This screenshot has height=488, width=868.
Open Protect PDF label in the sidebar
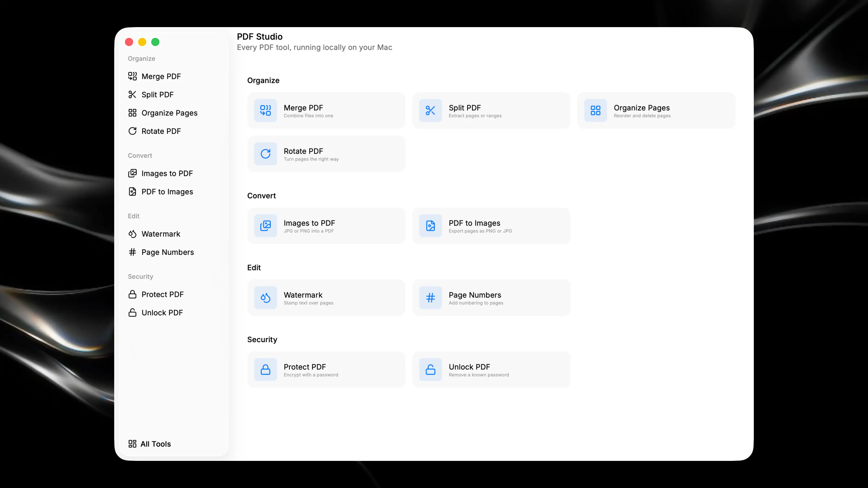point(162,294)
